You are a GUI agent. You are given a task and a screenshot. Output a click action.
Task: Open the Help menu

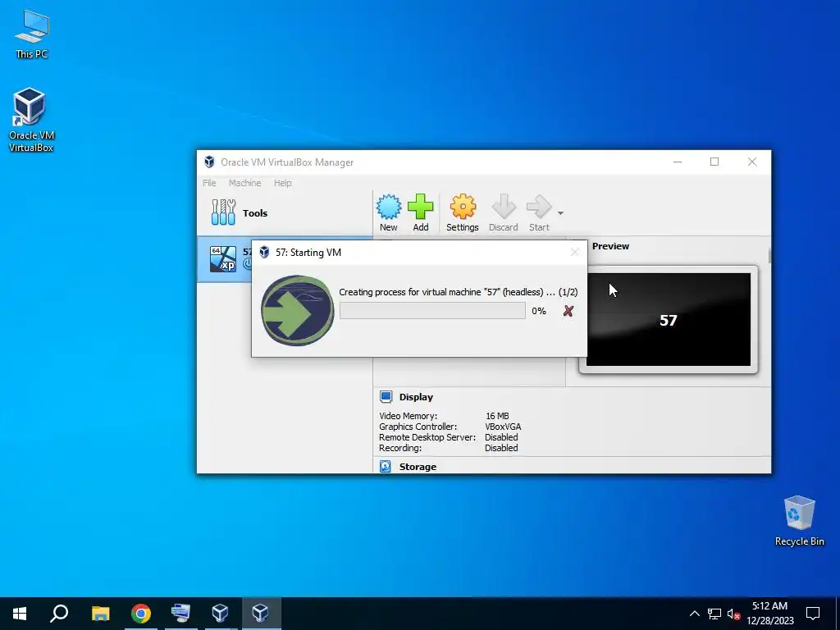coord(283,183)
